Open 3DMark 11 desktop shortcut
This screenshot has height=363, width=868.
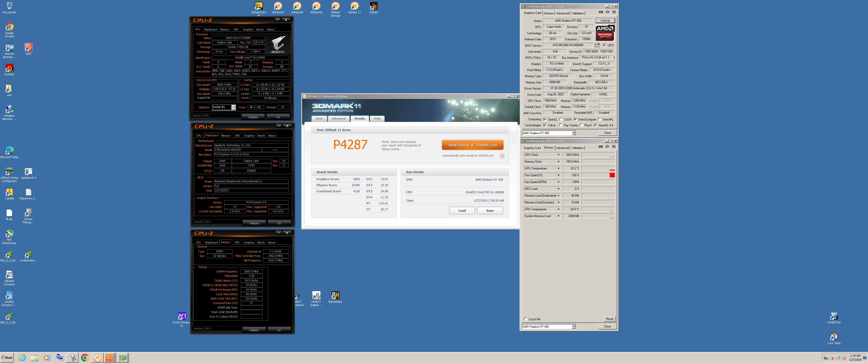click(355, 8)
